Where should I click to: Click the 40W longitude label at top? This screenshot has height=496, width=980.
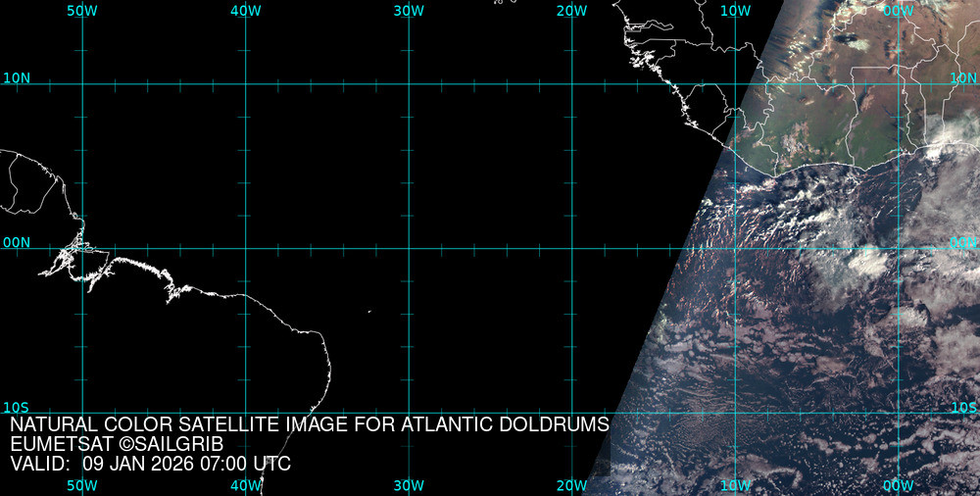[245, 10]
